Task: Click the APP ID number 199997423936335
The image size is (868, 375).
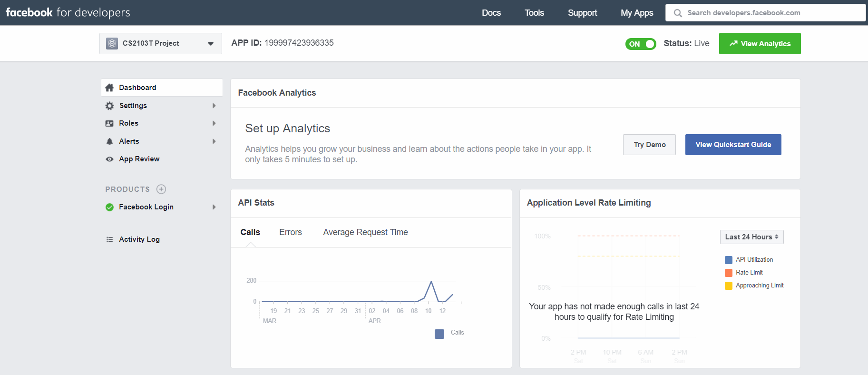Action: pyautogui.click(x=299, y=43)
